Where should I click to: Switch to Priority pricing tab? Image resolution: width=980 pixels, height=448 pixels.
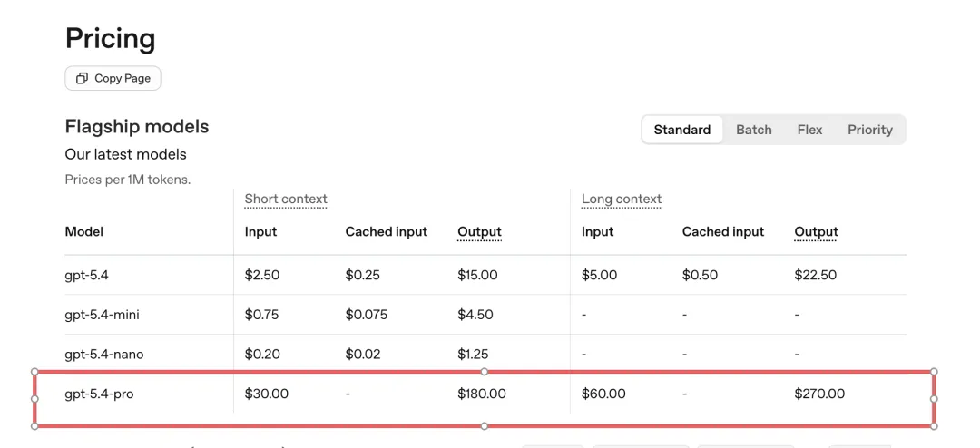(x=870, y=130)
